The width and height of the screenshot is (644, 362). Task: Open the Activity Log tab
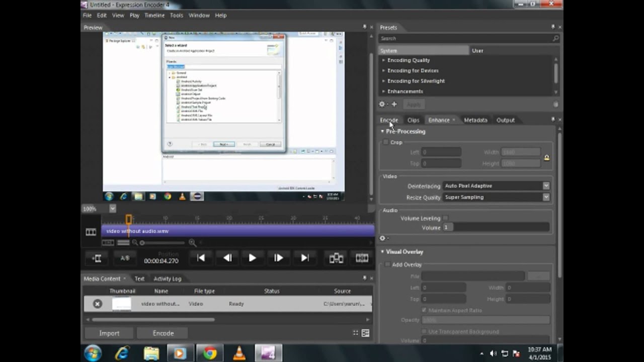click(x=168, y=279)
